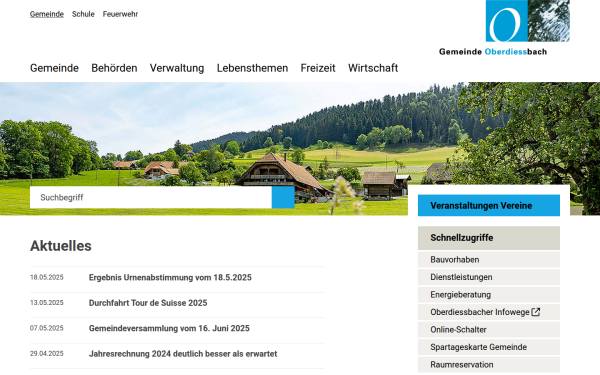Open news Ergebnis Urnenabstimmung vom 18.5.2025

point(170,277)
